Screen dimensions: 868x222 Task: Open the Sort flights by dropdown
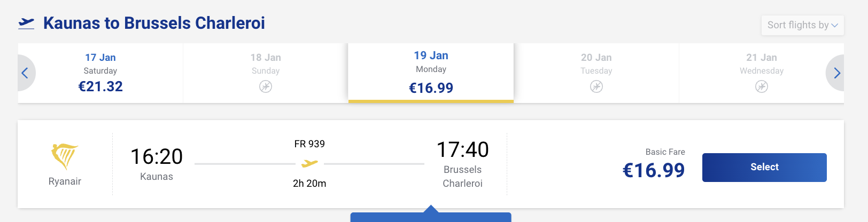[x=802, y=25]
